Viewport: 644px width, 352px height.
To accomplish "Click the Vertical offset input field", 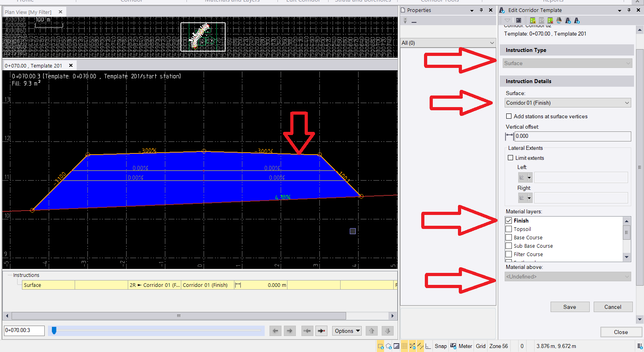I will tap(573, 136).
